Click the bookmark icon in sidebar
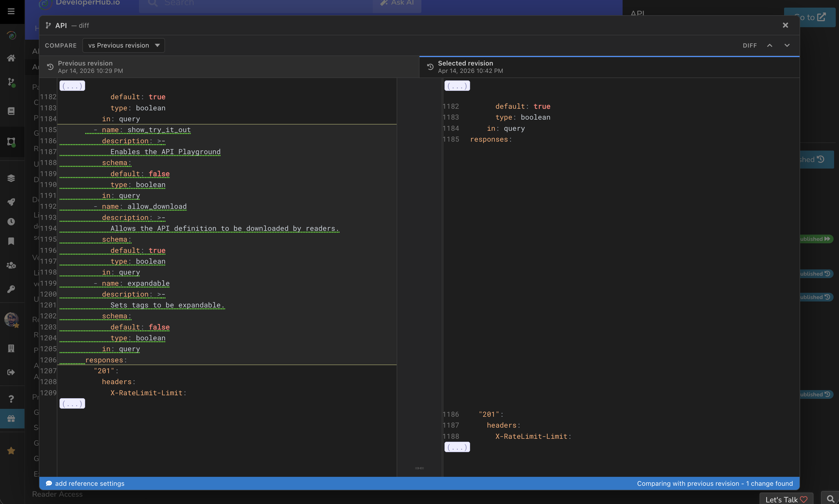Image resolution: width=839 pixels, height=504 pixels. [11, 241]
